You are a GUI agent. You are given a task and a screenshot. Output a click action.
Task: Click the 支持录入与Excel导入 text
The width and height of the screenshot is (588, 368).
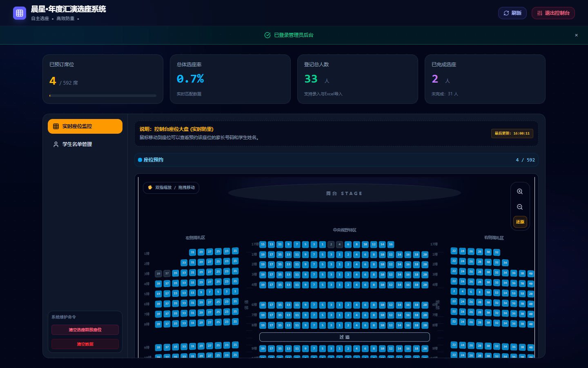pyautogui.click(x=323, y=94)
